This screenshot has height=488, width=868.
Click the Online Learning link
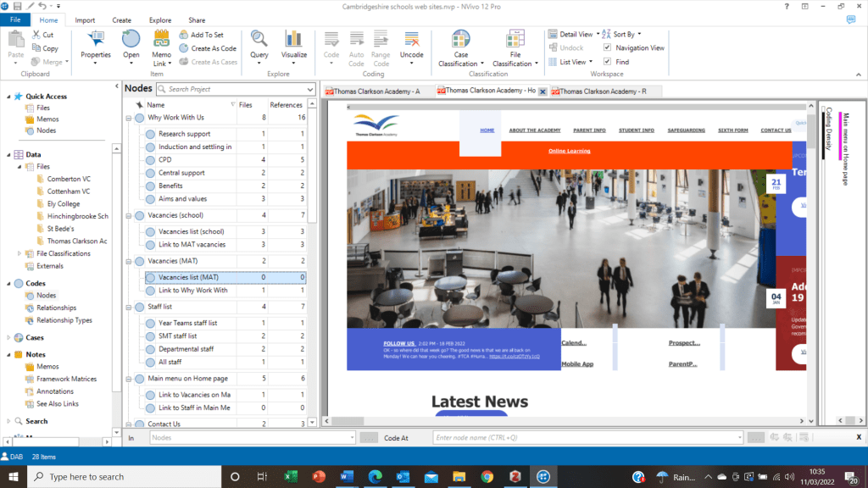click(569, 151)
